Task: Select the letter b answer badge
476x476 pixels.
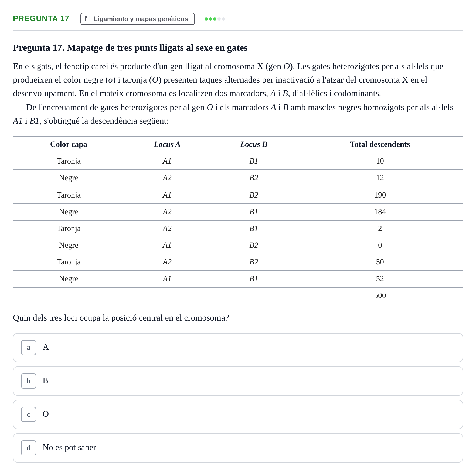Action: [29, 381]
